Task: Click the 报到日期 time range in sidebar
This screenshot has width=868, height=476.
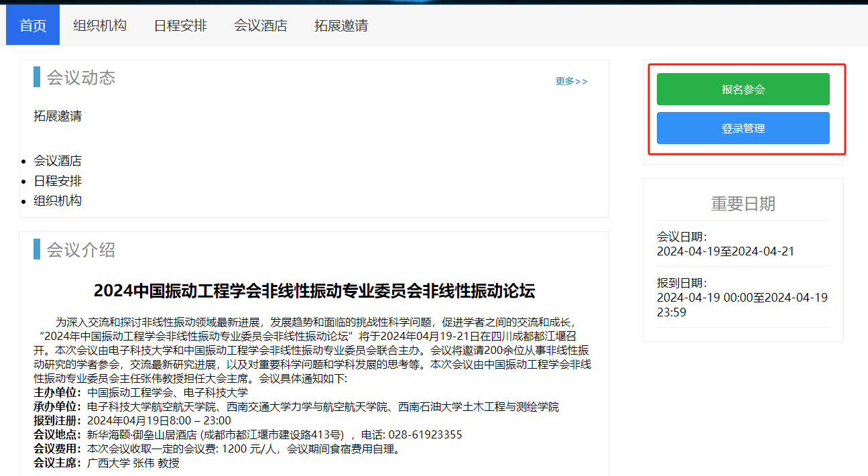Action: point(742,304)
